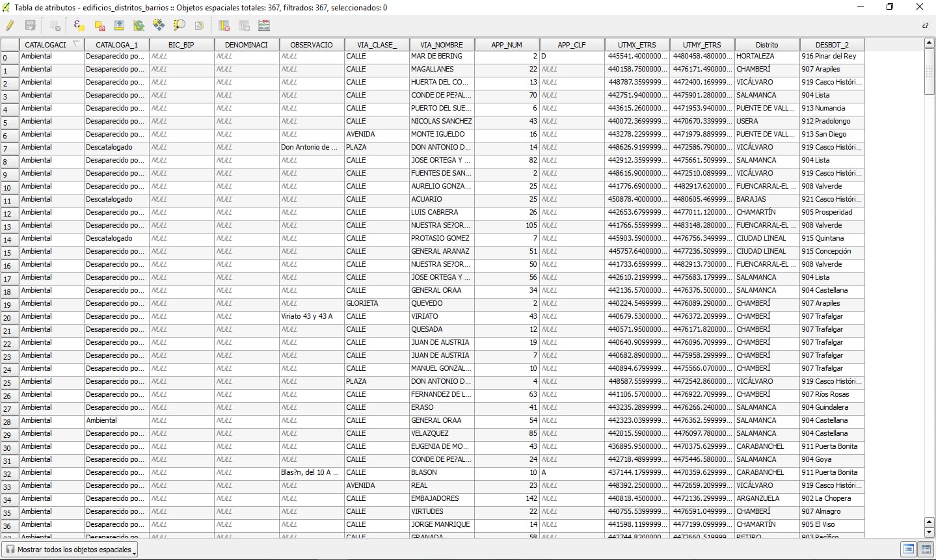Image resolution: width=936 pixels, height=560 pixels.
Task: Click the VIA_NOMBRE column header
Action: tap(442, 45)
